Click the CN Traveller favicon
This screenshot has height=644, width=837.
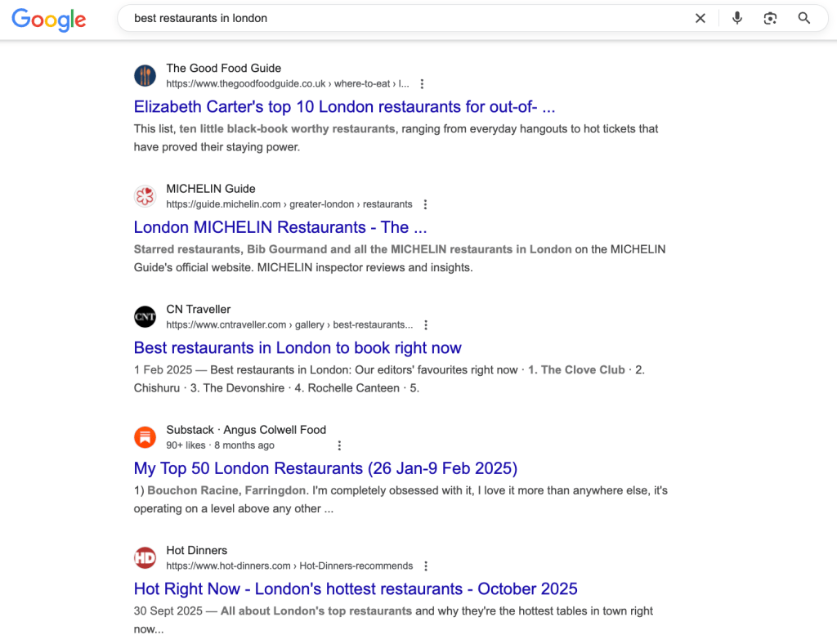point(145,316)
